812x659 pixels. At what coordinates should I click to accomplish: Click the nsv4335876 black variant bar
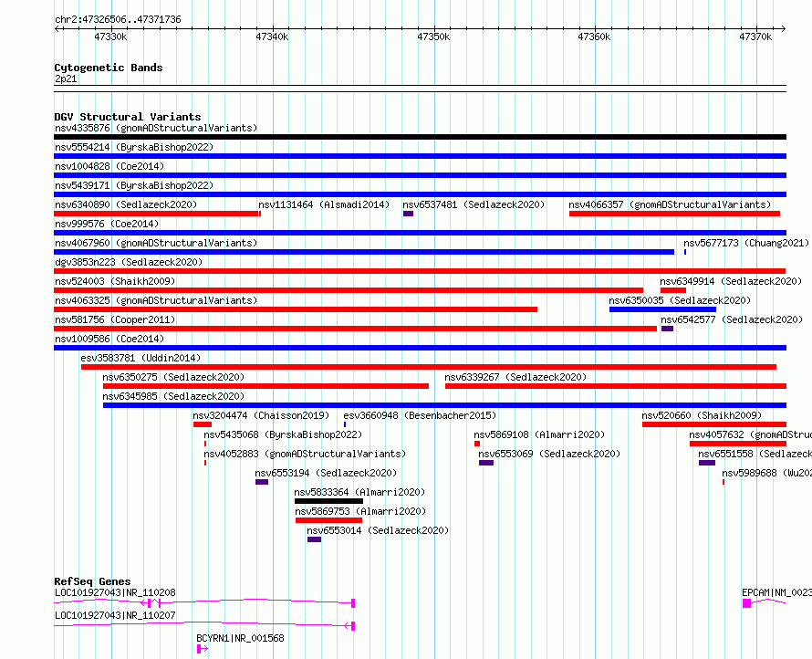coord(420,137)
